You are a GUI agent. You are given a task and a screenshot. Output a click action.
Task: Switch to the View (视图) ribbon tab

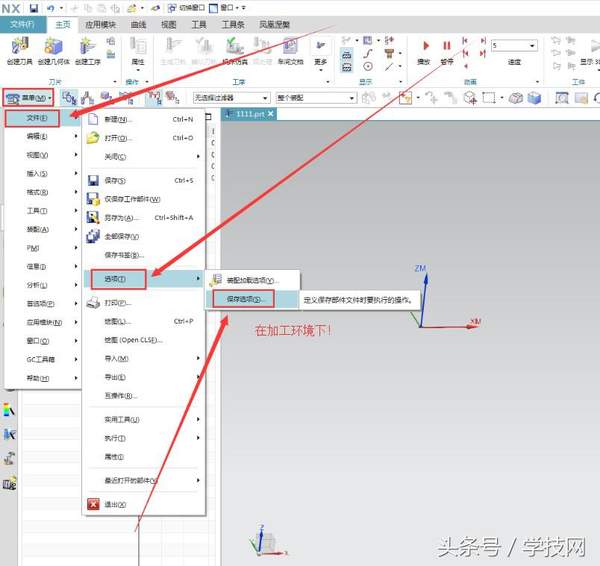(x=168, y=24)
